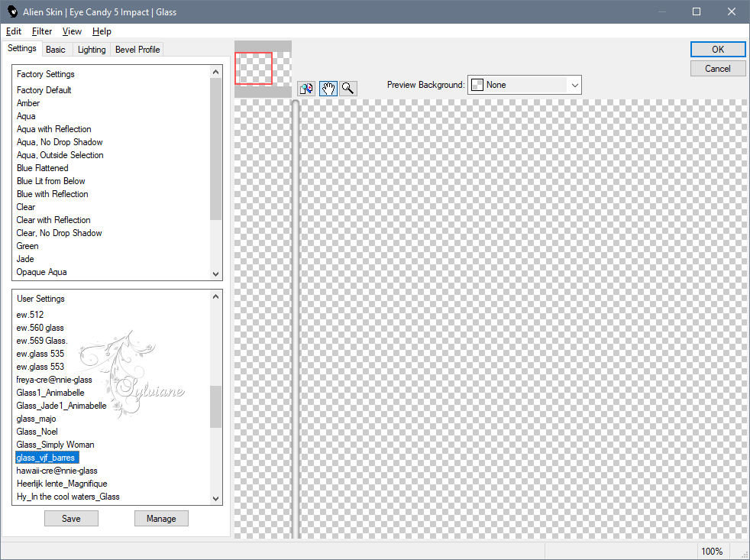Select Glass_Simply Woman user setting
The height and width of the screenshot is (560, 750).
click(55, 444)
